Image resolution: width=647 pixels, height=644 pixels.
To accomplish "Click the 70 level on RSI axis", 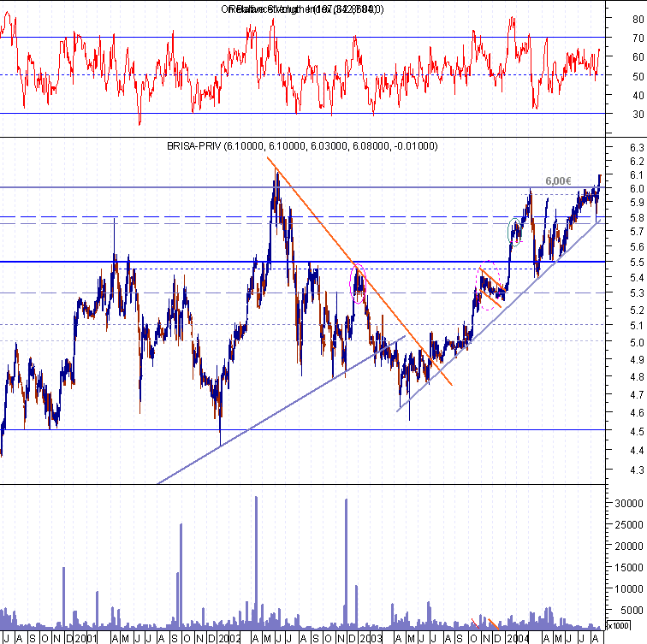I will [x=638, y=38].
